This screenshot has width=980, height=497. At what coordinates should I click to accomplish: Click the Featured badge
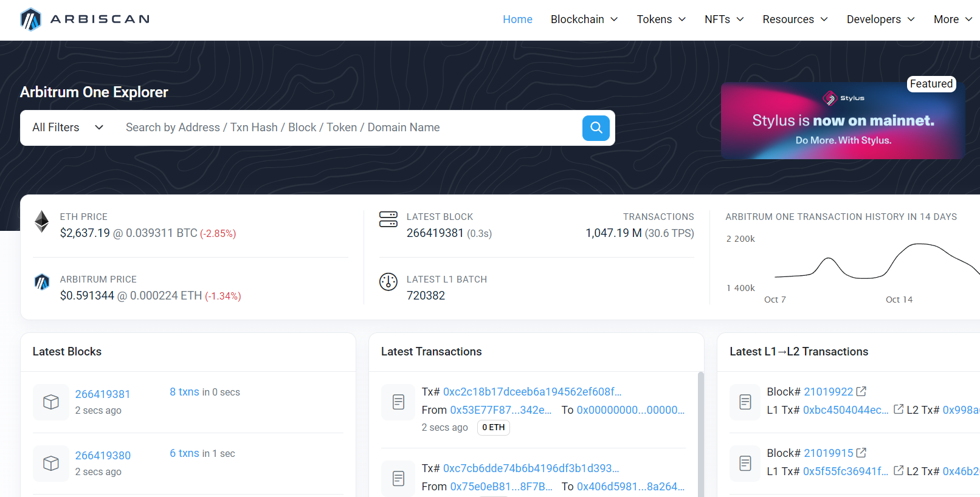(931, 84)
